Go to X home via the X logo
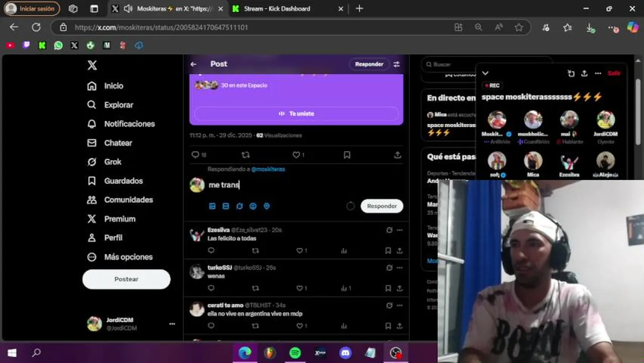 (92, 65)
